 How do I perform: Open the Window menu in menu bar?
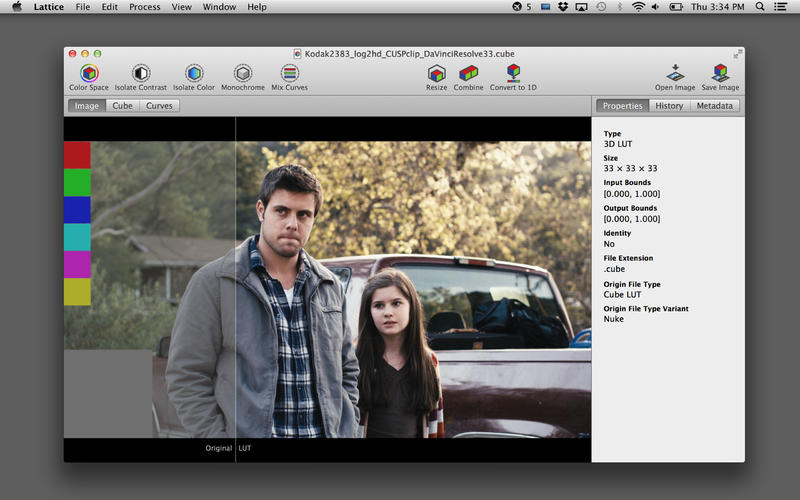coord(219,7)
